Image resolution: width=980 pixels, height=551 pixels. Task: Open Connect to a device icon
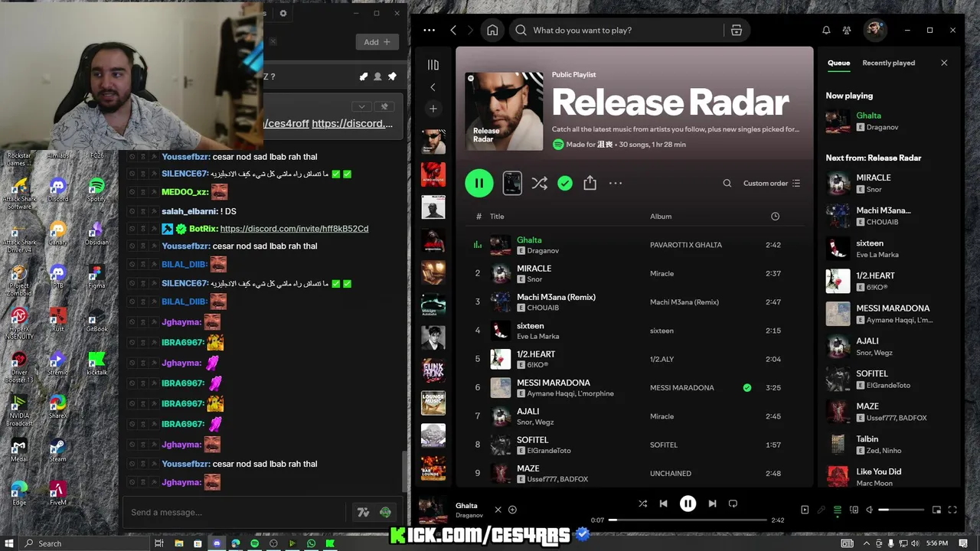pos(854,510)
